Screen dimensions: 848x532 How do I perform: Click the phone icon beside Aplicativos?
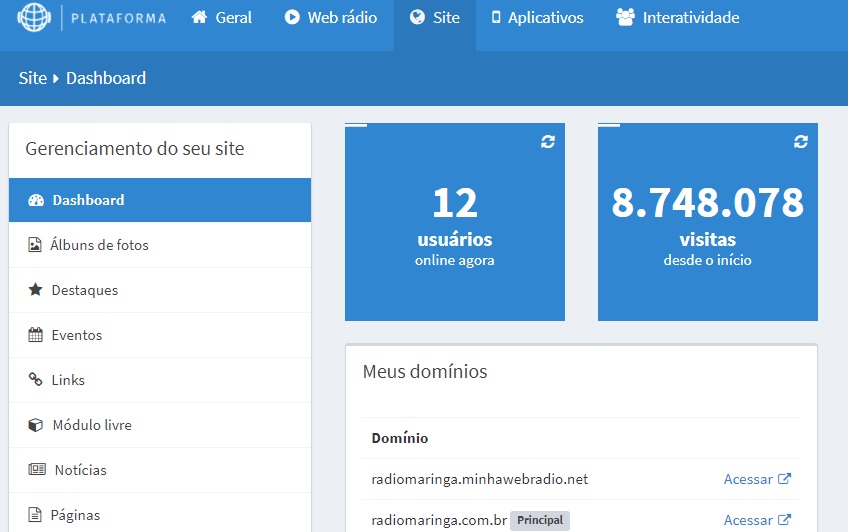[496, 17]
